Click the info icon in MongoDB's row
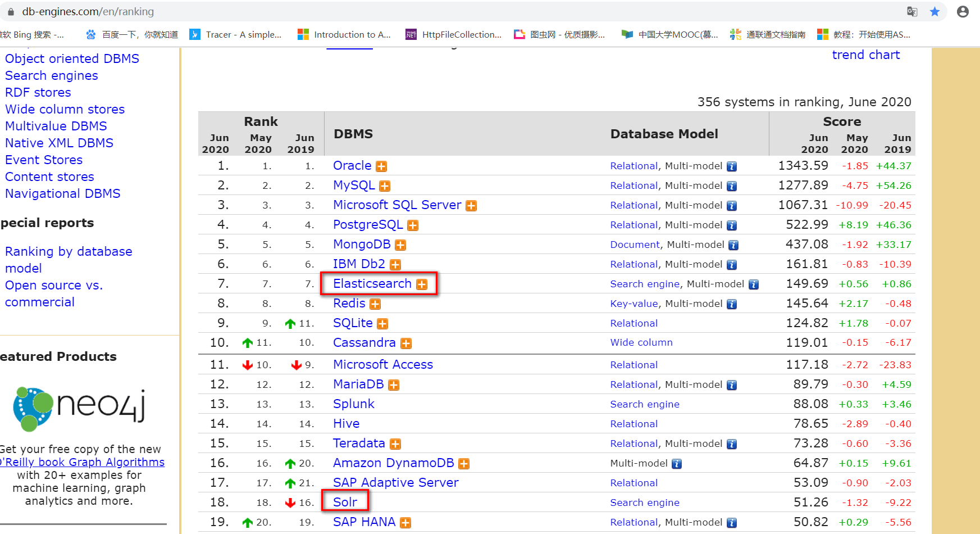 click(x=733, y=245)
